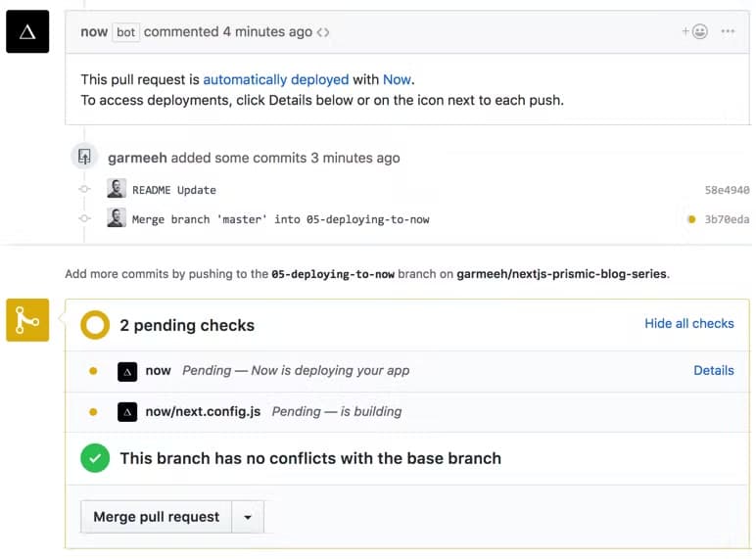Click the repo push icon beside garmeeh
The width and height of the screenshot is (756, 559).
pyautogui.click(x=85, y=157)
